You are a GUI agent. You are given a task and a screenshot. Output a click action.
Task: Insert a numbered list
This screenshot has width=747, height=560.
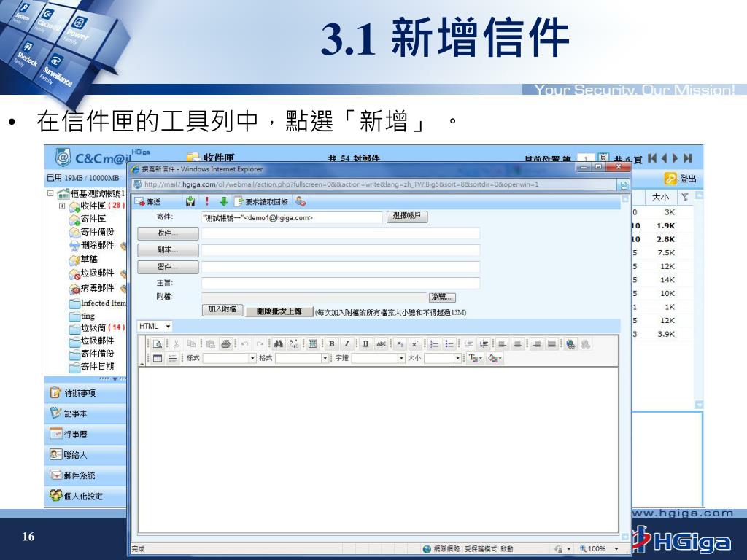pyautogui.click(x=434, y=344)
